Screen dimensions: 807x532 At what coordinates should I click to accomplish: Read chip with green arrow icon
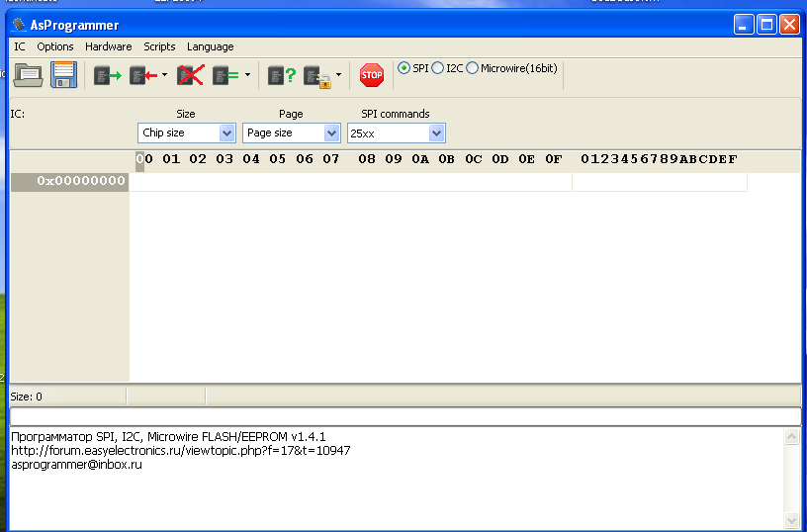click(107, 75)
